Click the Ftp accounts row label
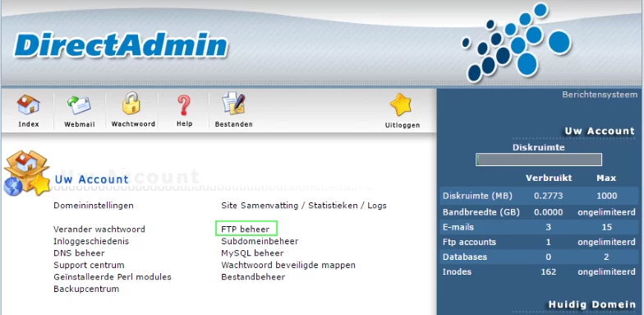 [x=469, y=242]
